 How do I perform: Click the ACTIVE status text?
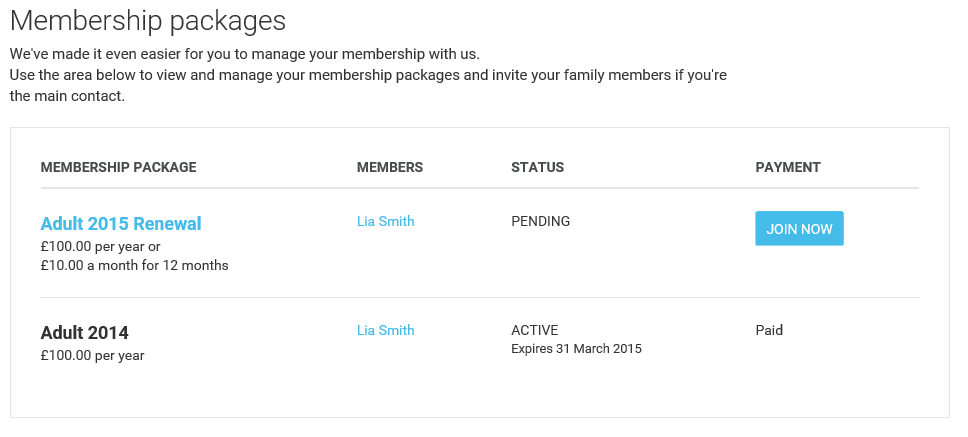[x=534, y=330]
